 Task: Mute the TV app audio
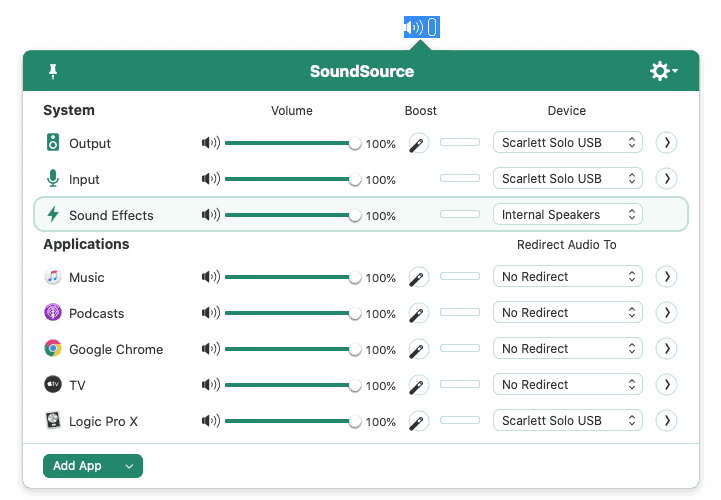point(210,385)
